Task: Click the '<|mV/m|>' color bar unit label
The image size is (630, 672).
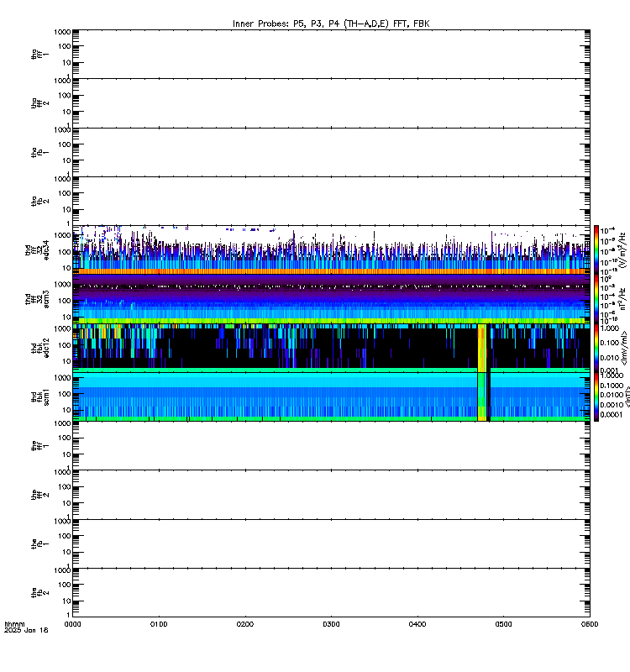Action: 624,348
